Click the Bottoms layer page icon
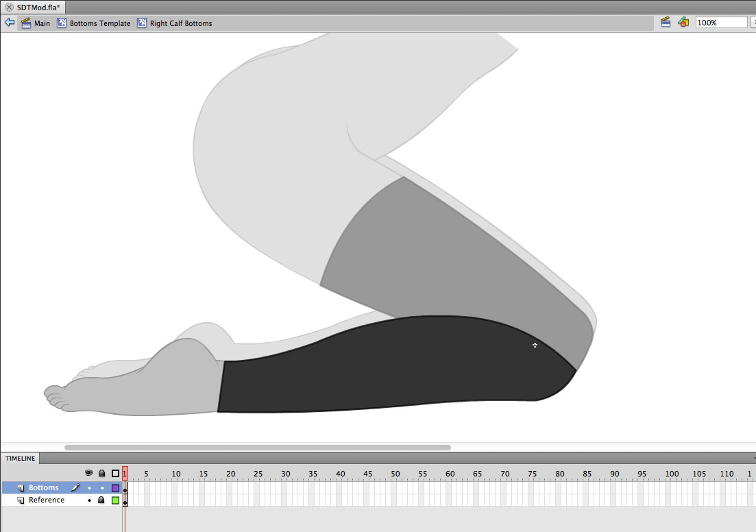The image size is (756, 532). point(21,488)
